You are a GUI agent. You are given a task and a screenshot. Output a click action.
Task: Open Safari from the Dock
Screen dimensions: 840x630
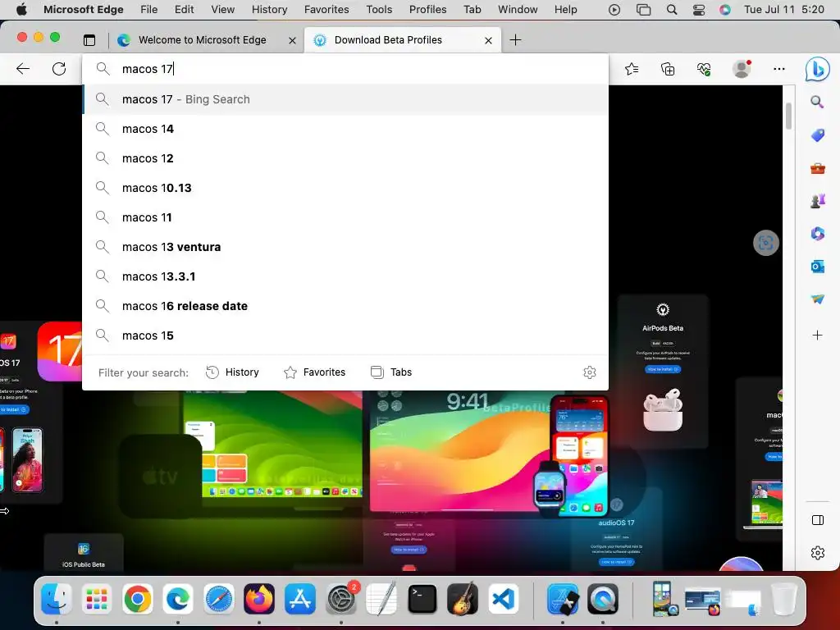pos(218,598)
